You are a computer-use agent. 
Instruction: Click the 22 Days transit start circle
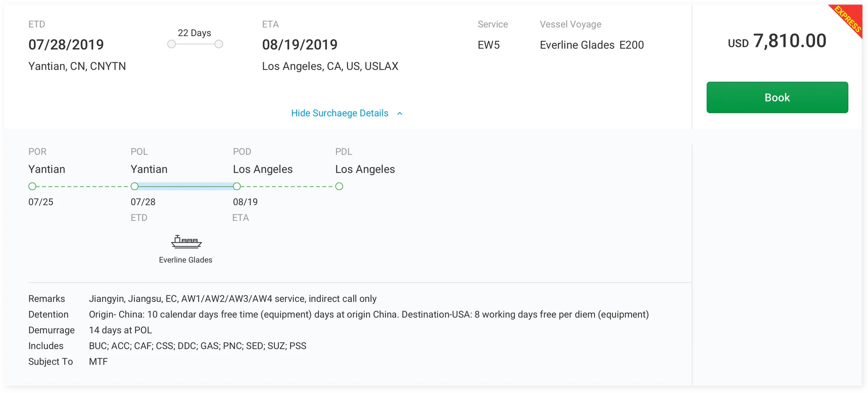171,44
